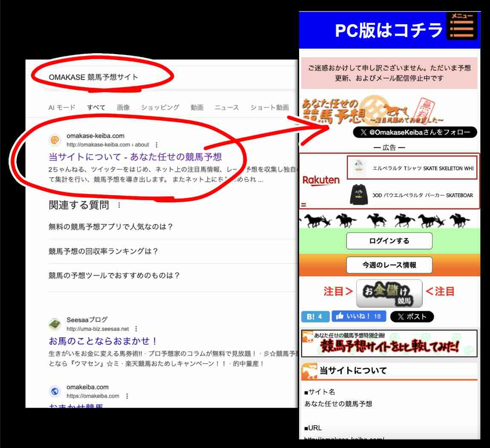This screenshot has height=448, width=490.
Task: Open the 当サイトについて search result link
Action: click(135, 157)
